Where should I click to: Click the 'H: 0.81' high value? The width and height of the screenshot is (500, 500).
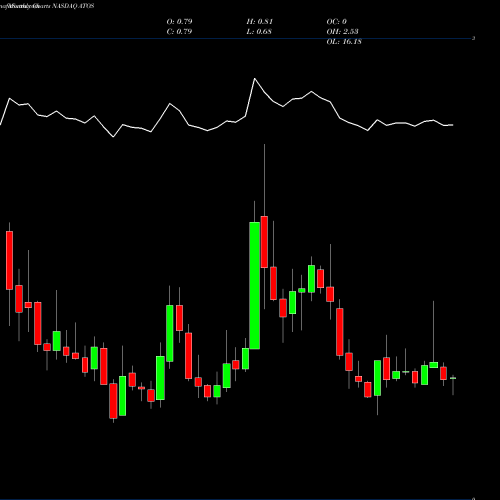(x=260, y=22)
